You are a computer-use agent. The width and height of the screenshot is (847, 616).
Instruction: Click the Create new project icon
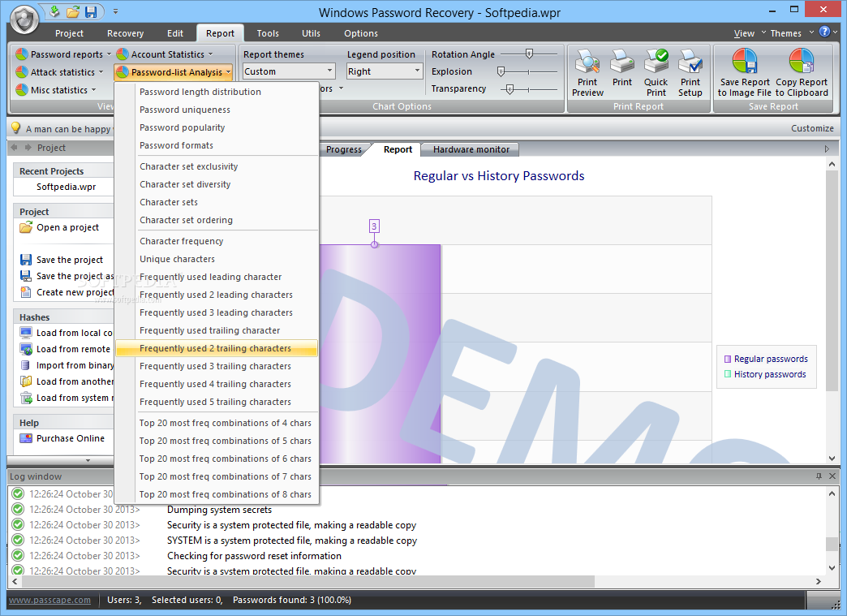(26, 292)
